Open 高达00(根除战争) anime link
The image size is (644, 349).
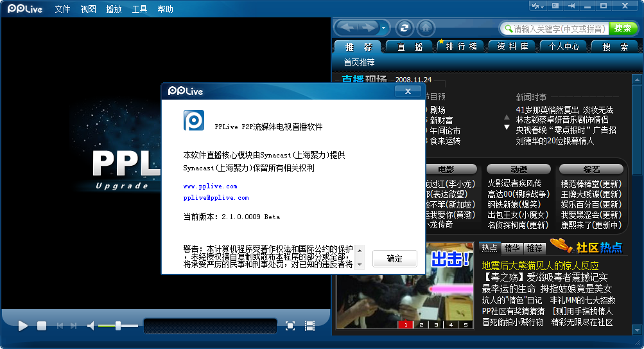pyautogui.click(x=518, y=194)
